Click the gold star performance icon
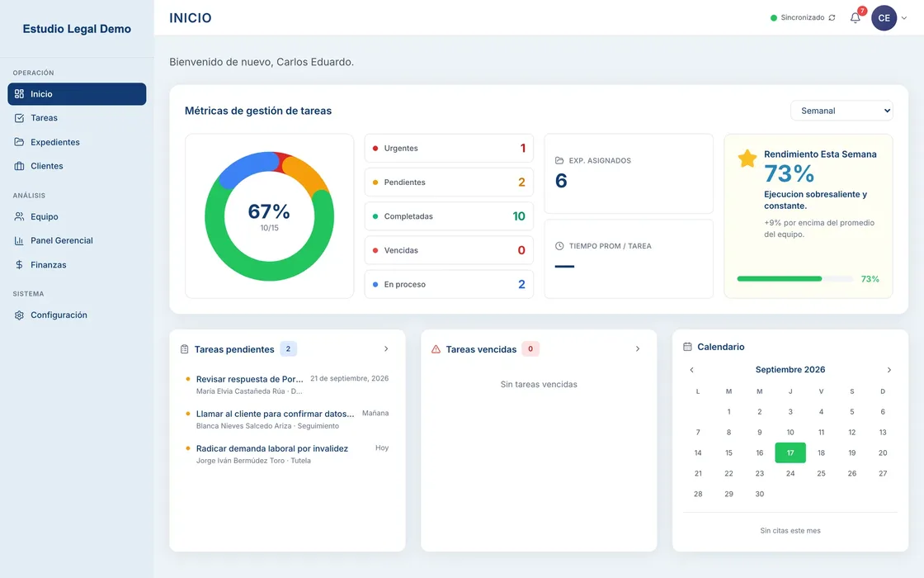This screenshot has height=578, width=924. [x=747, y=159]
